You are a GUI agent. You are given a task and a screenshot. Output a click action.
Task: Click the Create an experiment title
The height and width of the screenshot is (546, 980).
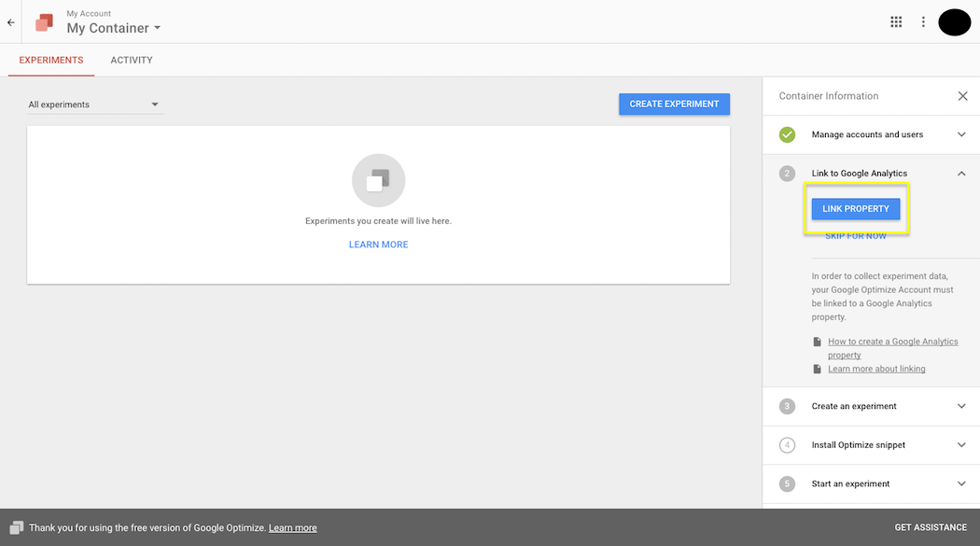coord(854,406)
